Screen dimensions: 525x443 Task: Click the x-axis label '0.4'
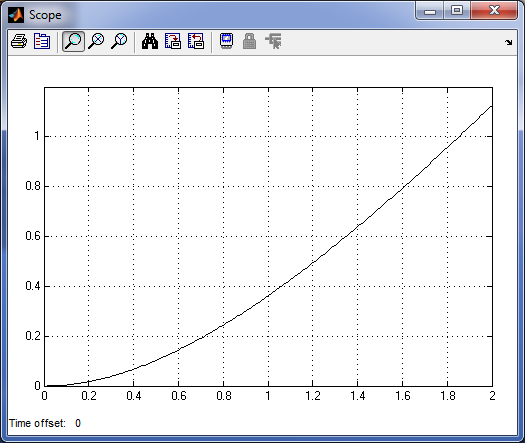pyautogui.click(x=134, y=396)
